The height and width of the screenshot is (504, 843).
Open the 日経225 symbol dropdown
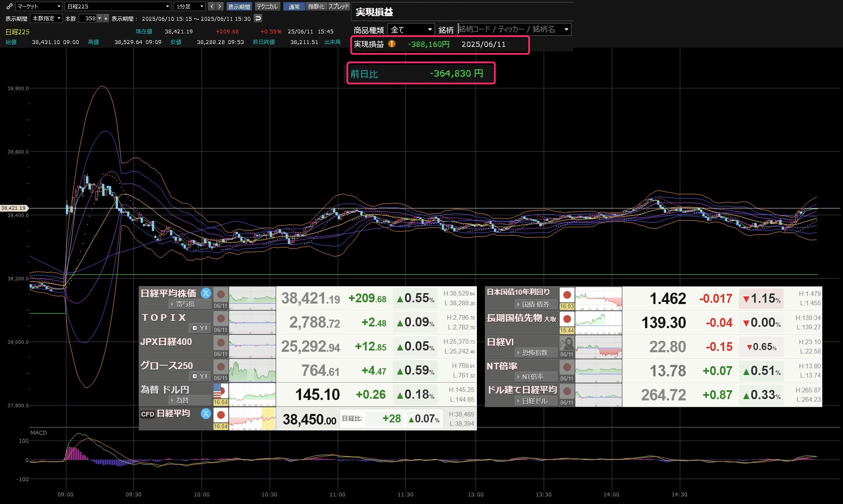point(118,6)
